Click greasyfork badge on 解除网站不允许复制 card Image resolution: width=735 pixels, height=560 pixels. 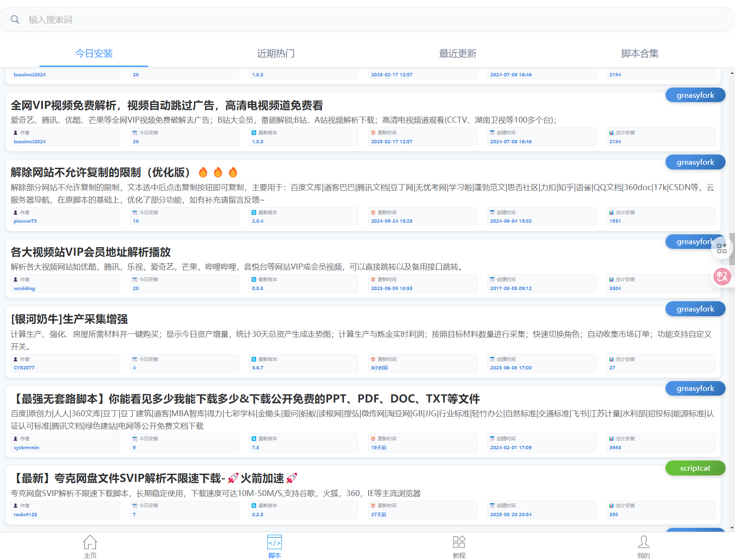click(696, 162)
